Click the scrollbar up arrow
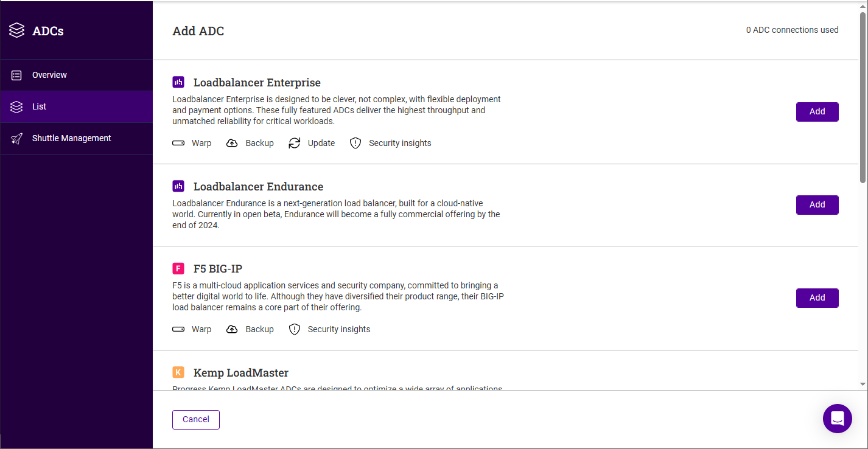Screen dimensions: 868x449 tap(863, 6)
